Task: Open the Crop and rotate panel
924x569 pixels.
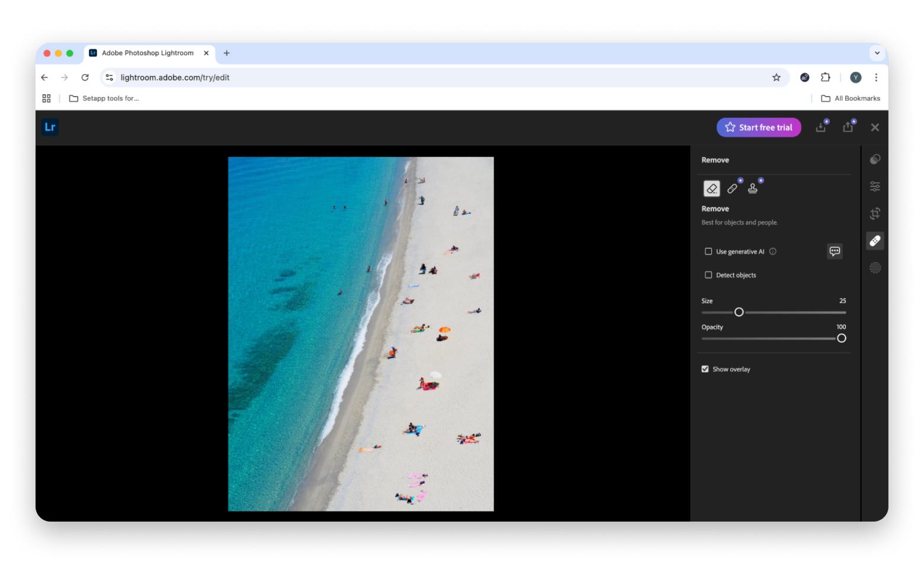Action: tap(875, 213)
